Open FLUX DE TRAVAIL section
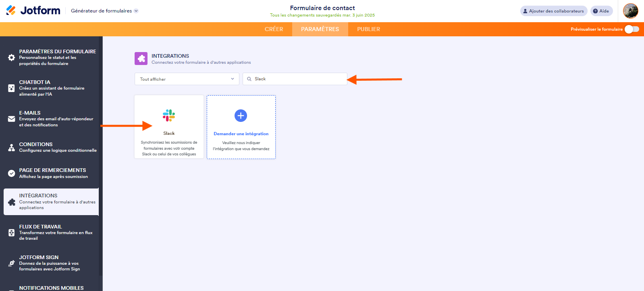 (x=51, y=232)
